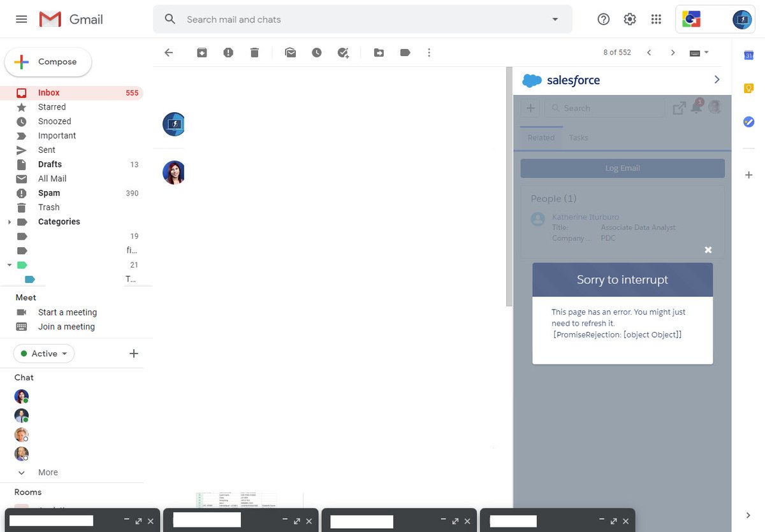Click Start a meeting
Viewport: 765px width, 532px height.
68,312
